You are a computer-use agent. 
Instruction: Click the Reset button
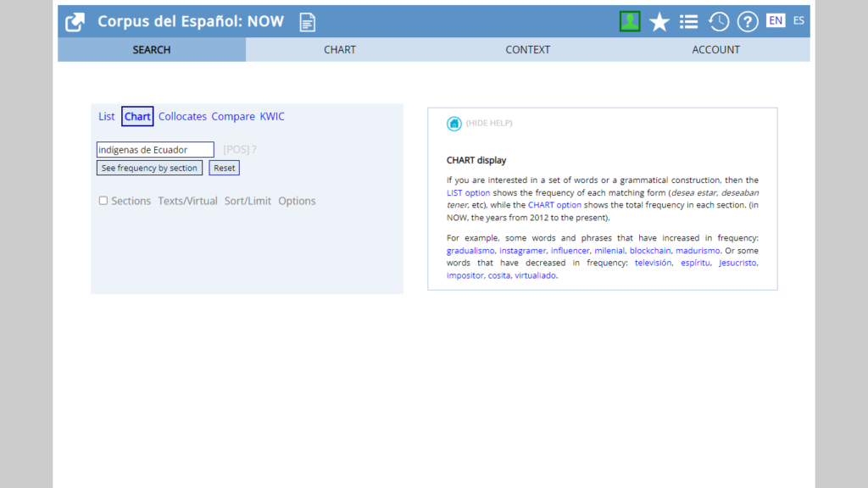pos(225,168)
